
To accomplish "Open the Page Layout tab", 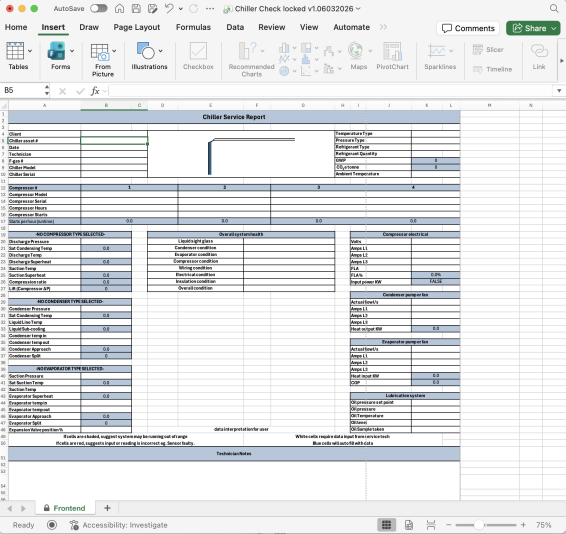I will pyautogui.click(x=137, y=27).
